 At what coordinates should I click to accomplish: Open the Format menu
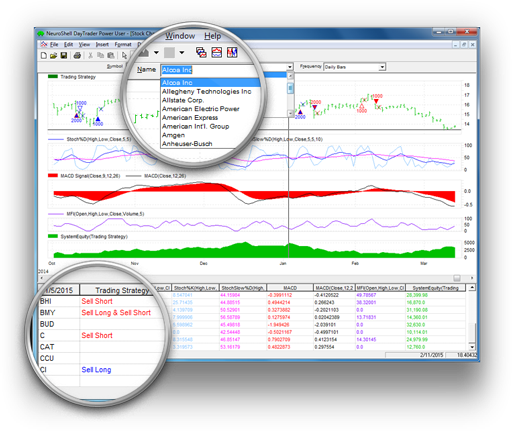[x=123, y=44]
